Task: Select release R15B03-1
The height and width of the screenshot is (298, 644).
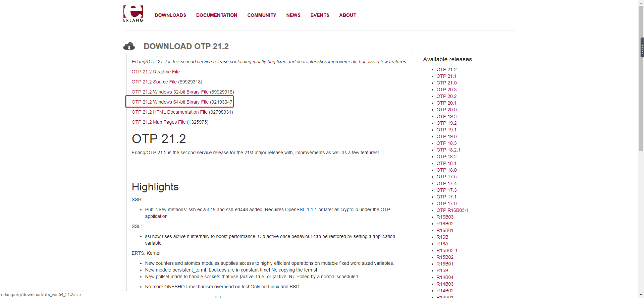Action: pyautogui.click(x=447, y=250)
